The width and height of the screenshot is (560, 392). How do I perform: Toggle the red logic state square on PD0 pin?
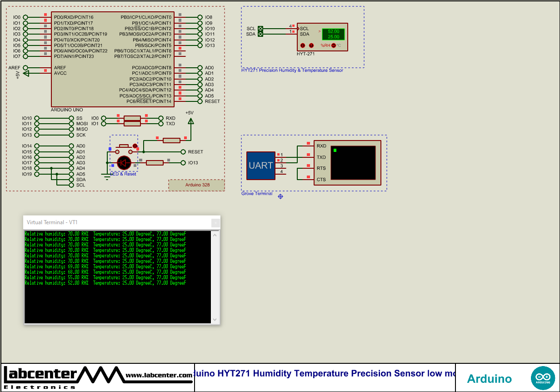(45, 14)
